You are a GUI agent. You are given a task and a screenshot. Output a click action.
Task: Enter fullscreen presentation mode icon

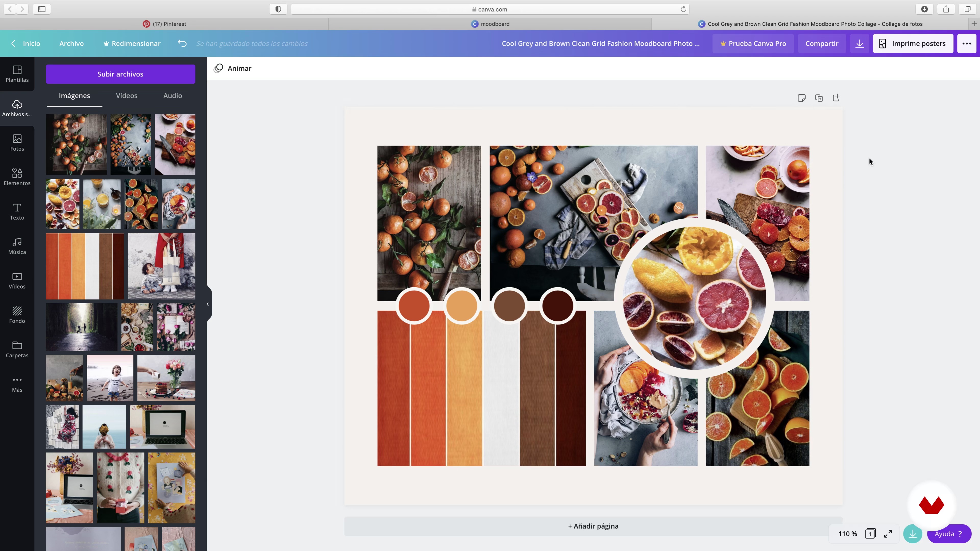[x=888, y=533]
